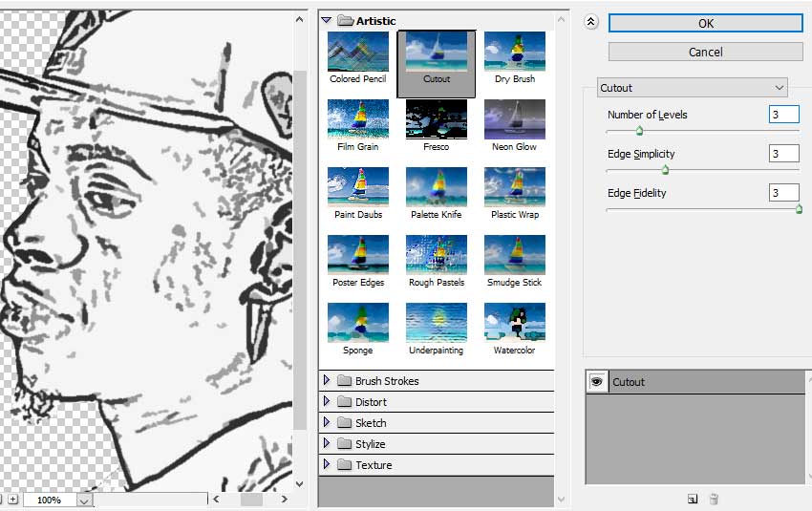
Task: Click the Texture folder icon
Action: [x=344, y=464]
